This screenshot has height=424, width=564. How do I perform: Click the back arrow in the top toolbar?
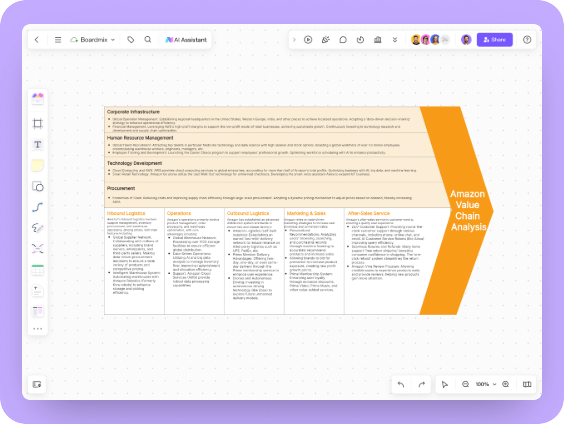coord(37,40)
